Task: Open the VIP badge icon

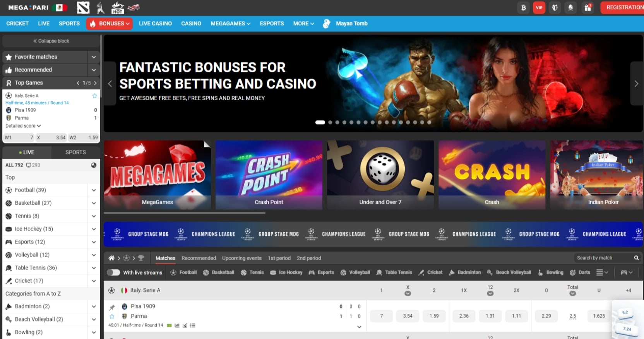Action: [x=539, y=8]
